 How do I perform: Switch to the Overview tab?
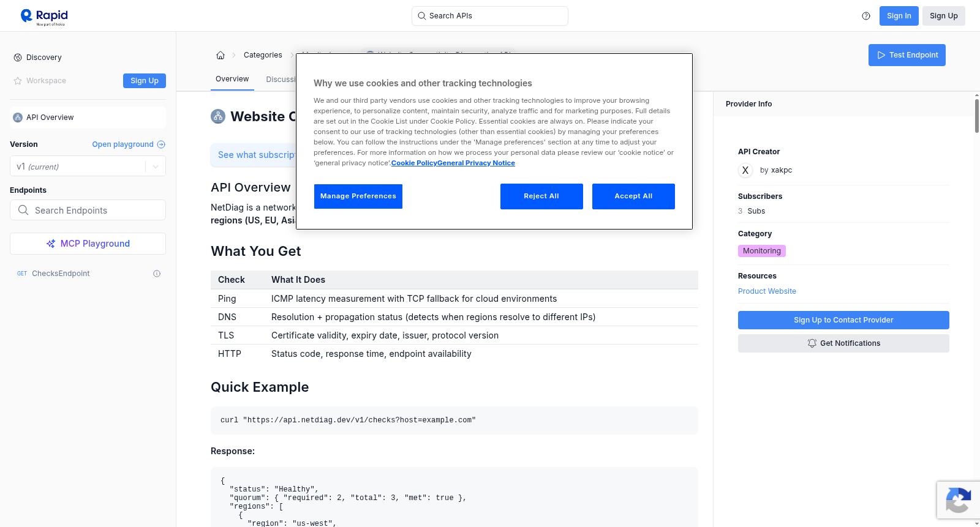tap(232, 79)
